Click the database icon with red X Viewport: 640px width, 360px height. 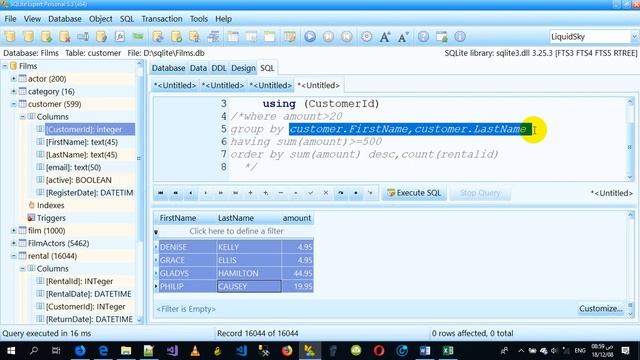pyautogui.click(x=64, y=37)
